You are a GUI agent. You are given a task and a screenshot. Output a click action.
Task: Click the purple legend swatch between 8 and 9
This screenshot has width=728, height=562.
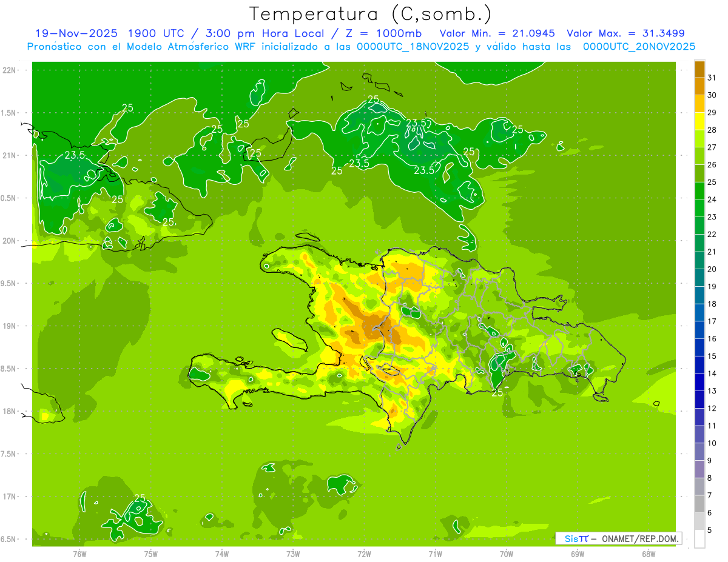(x=699, y=469)
